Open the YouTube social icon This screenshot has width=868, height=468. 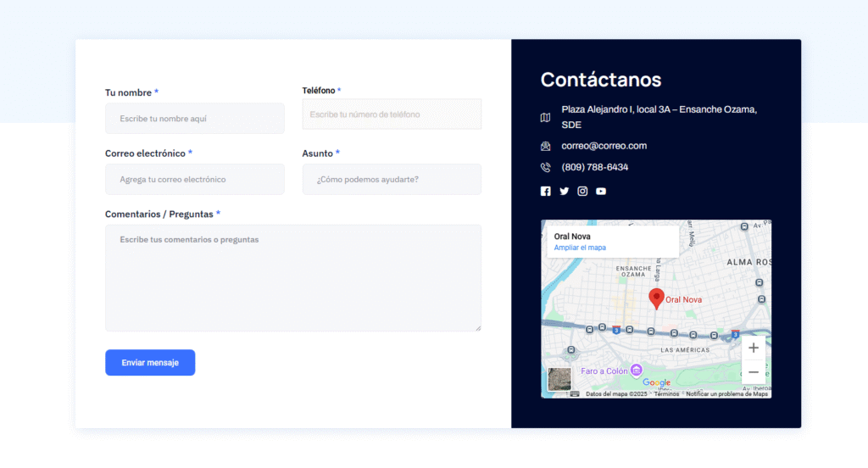(x=601, y=192)
